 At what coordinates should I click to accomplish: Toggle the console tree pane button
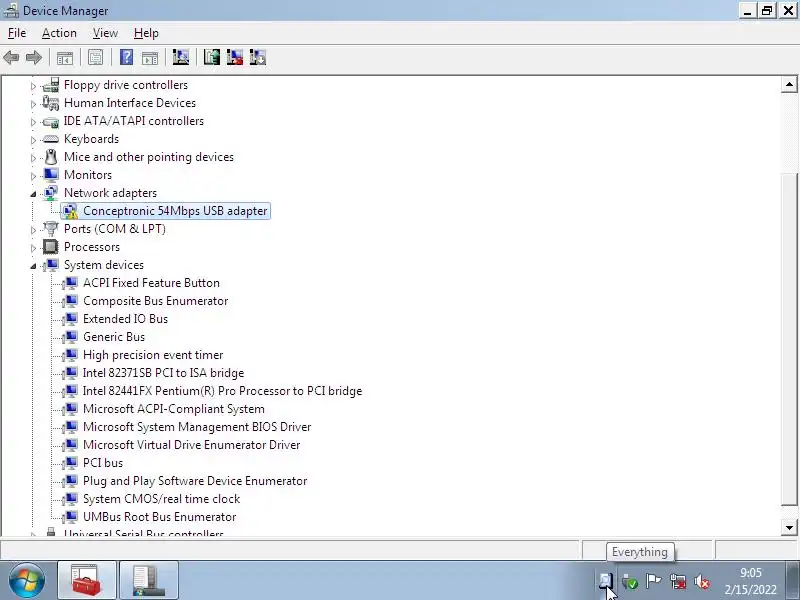point(65,57)
